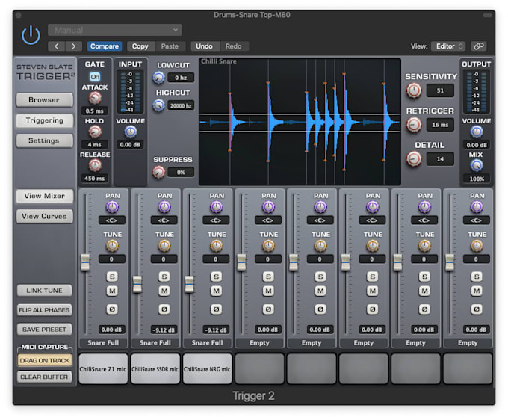This screenshot has width=508, height=420.
Task: Open 'Empty' articulation selector on fifth channel
Action: pos(312,342)
